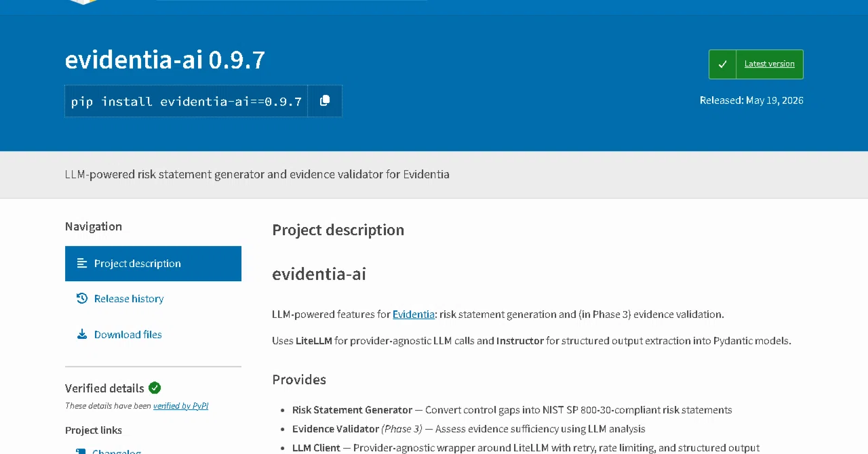
Task: Click the Navigation heading
Action: click(x=94, y=226)
